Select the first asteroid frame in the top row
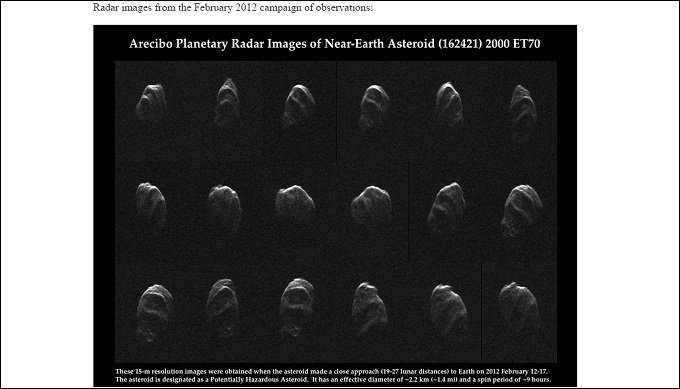 (x=151, y=103)
